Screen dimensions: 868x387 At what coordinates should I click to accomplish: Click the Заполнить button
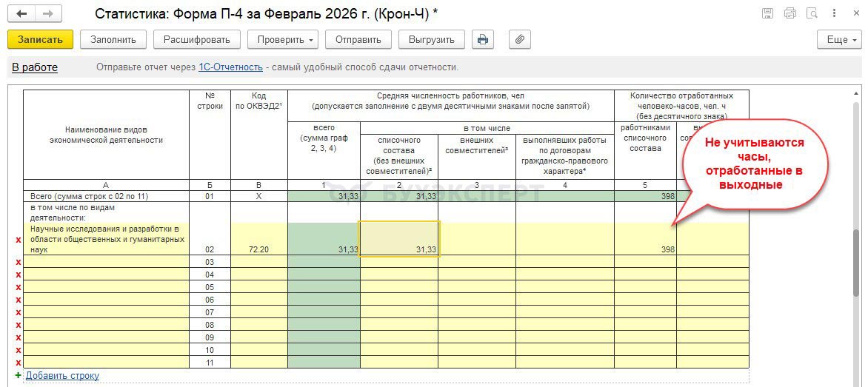tap(113, 40)
